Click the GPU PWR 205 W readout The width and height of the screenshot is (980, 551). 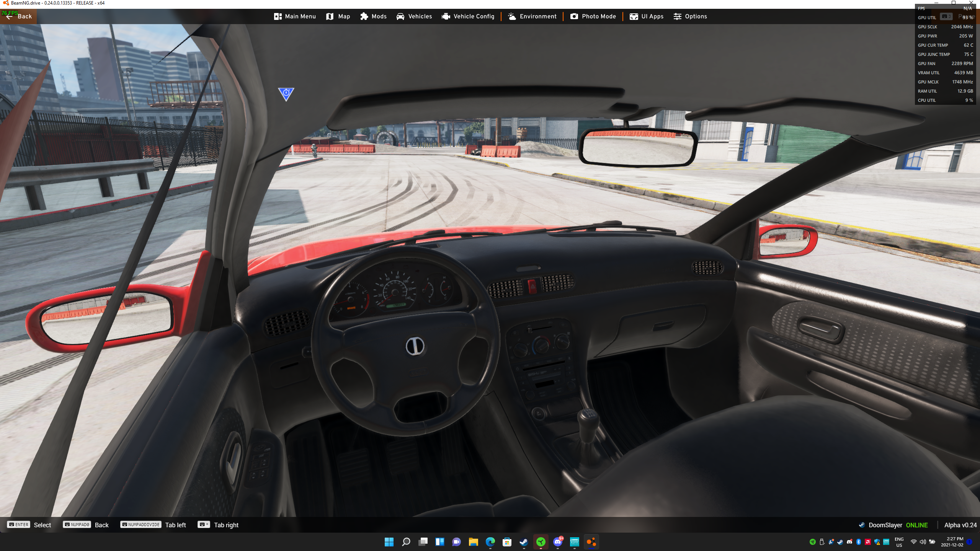click(x=945, y=36)
